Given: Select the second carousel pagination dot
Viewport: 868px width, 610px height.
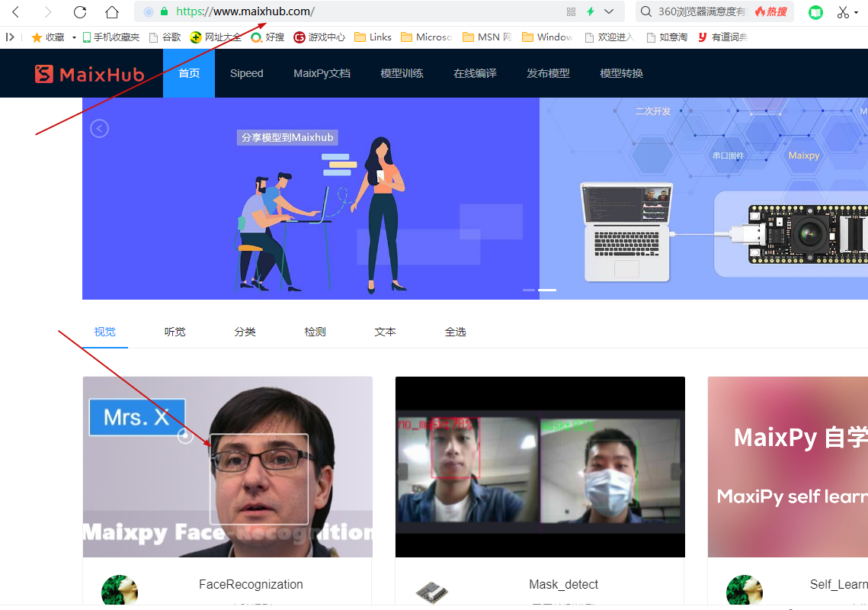Looking at the screenshot, I should 546,290.
